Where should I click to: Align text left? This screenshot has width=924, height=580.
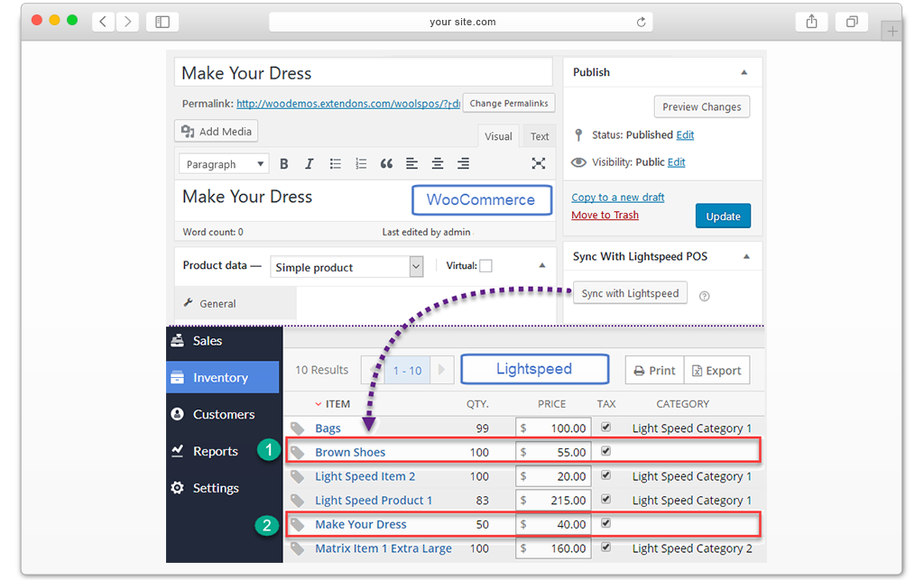point(411,164)
